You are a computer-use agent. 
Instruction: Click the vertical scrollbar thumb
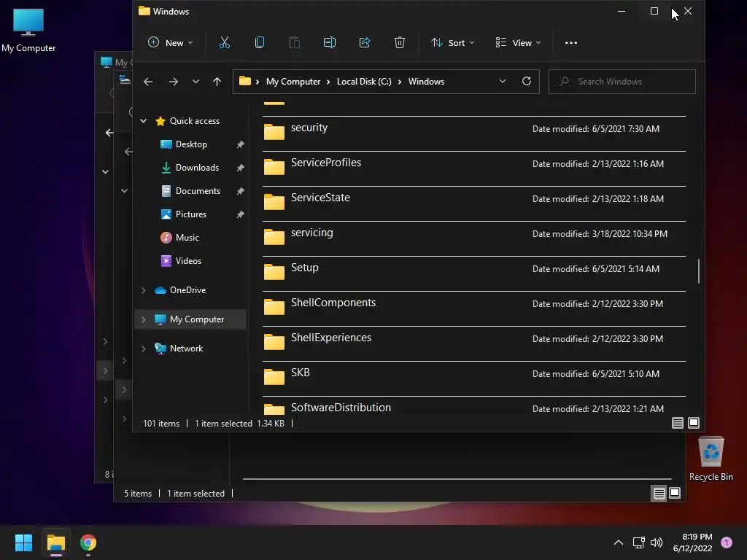coord(698,271)
